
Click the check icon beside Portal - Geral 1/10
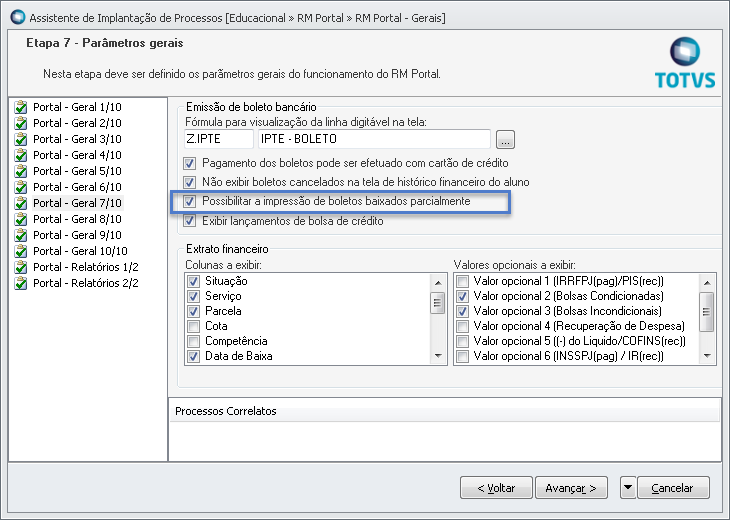pos(21,107)
